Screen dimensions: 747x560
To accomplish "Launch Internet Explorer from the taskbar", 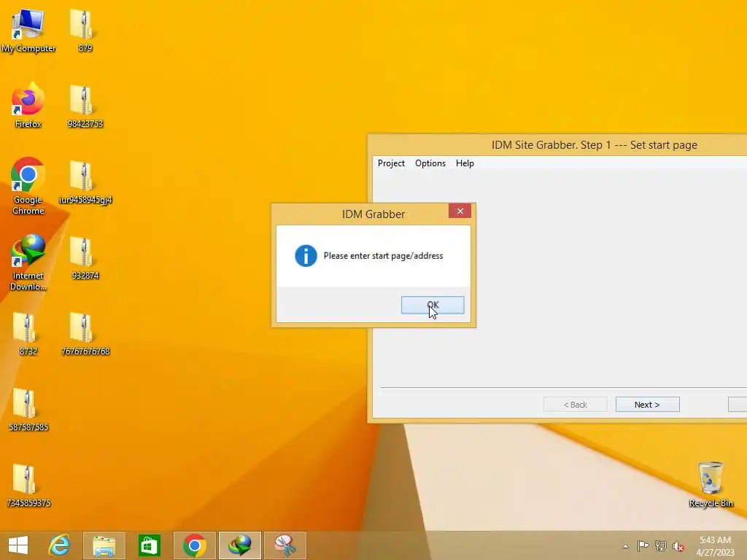I will pos(59,545).
